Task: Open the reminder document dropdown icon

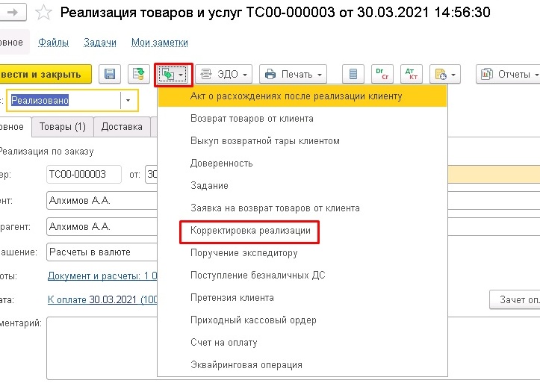Action: coord(445,74)
